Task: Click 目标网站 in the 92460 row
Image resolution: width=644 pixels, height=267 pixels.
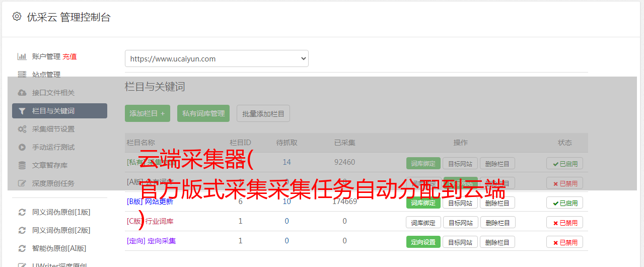Action: (x=460, y=163)
